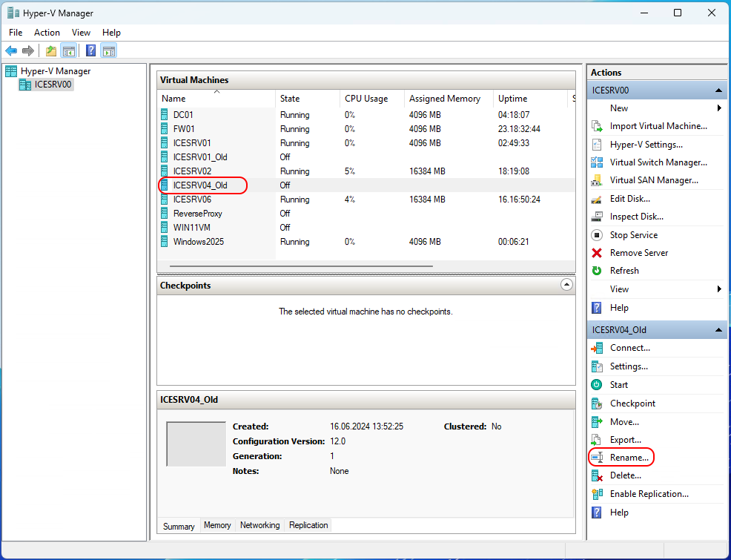
Task: Open the Help menu in menu bar
Action: 111,32
